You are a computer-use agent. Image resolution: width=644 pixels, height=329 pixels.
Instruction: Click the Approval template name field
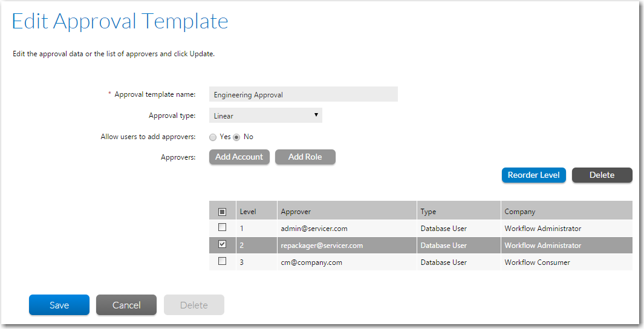tap(303, 94)
